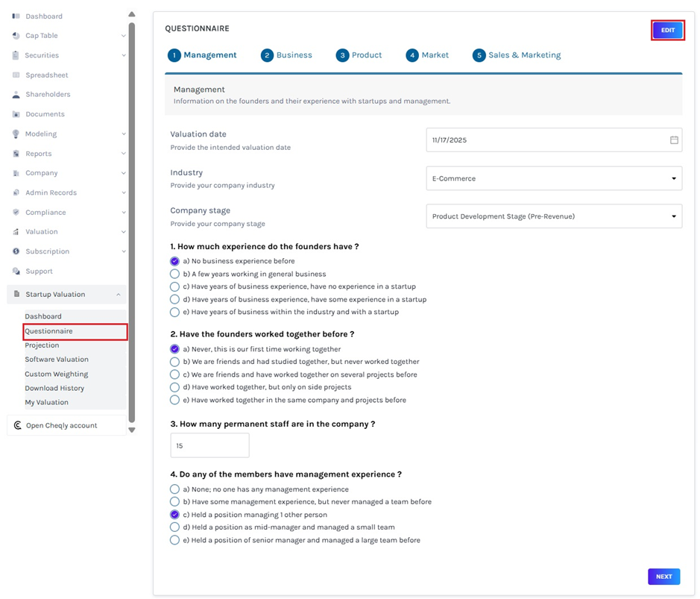Collapse the Startup Valuation sidebar section
Image resolution: width=700 pixels, height=599 pixels.
coord(119,295)
